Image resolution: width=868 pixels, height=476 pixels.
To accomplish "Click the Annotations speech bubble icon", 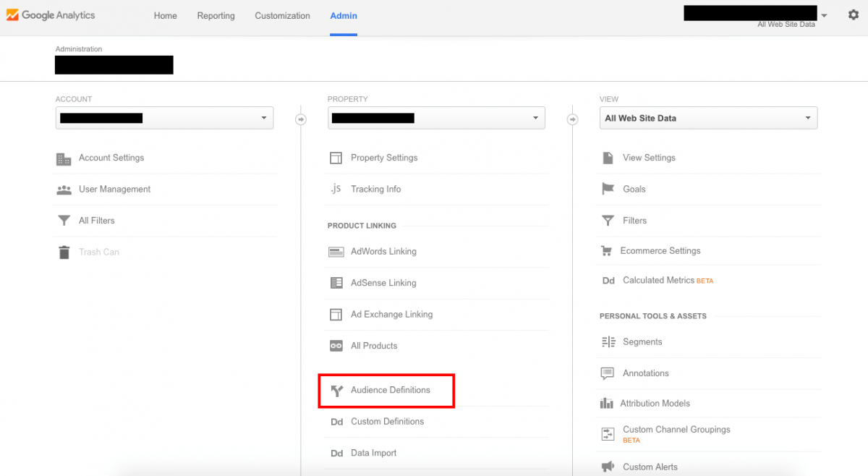I will tap(608, 373).
